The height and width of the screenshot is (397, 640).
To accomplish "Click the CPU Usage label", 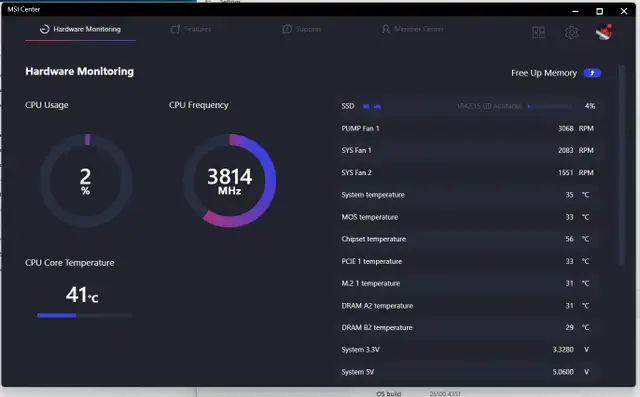I will point(47,105).
